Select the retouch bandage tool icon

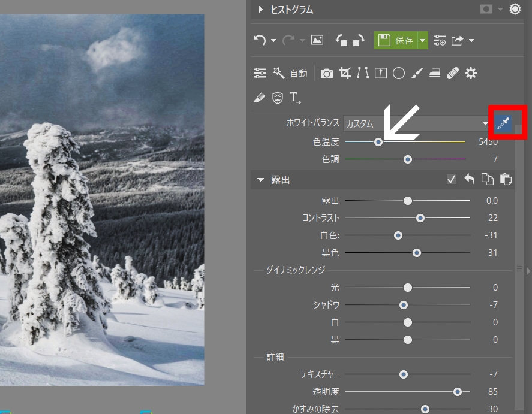(x=453, y=73)
